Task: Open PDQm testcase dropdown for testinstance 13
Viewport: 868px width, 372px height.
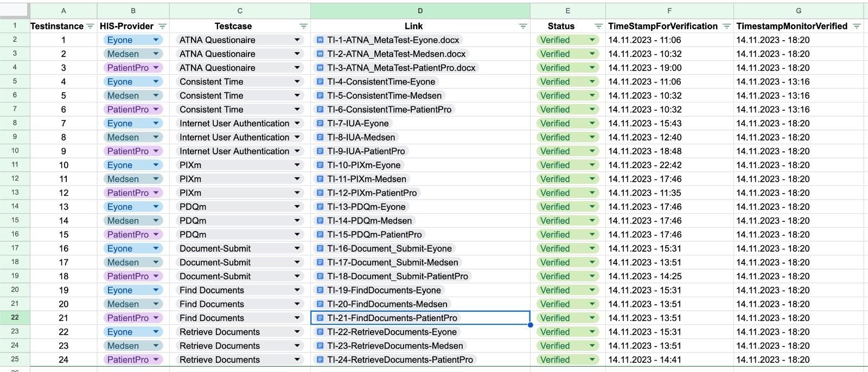Action: coord(297,207)
